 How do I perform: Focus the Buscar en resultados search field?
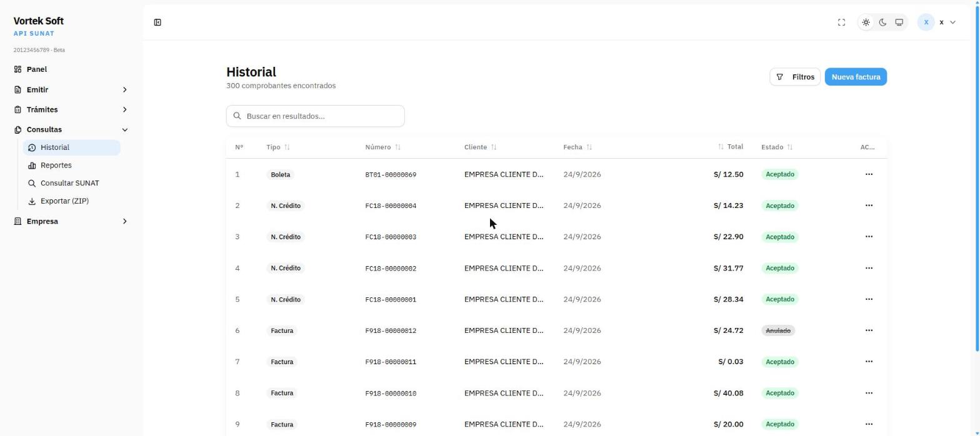(315, 116)
